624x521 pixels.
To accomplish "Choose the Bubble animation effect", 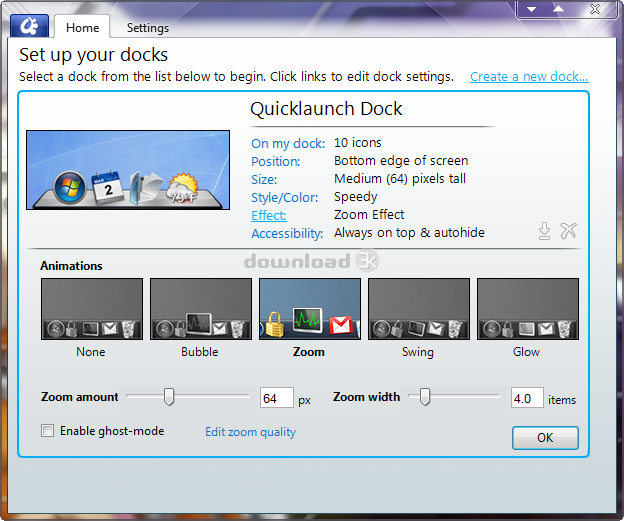I will (200, 309).
